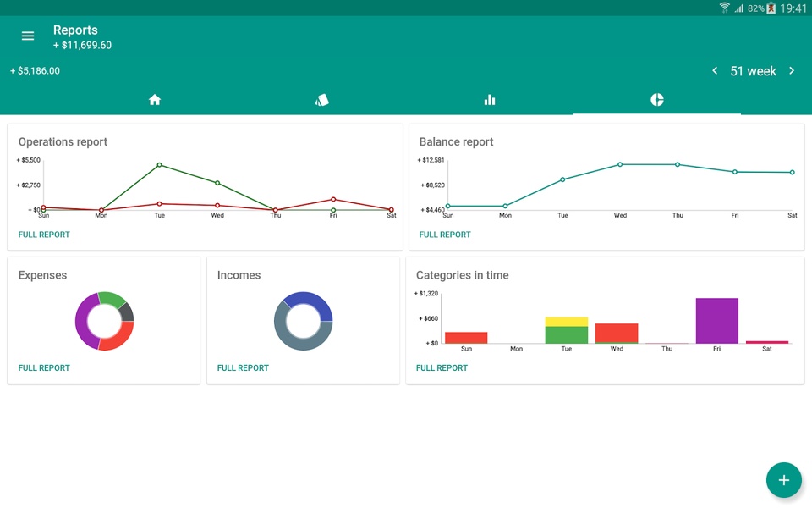Select the purple Friday bar
This screenshot has width=812, height=508.
tap(716, 320)
